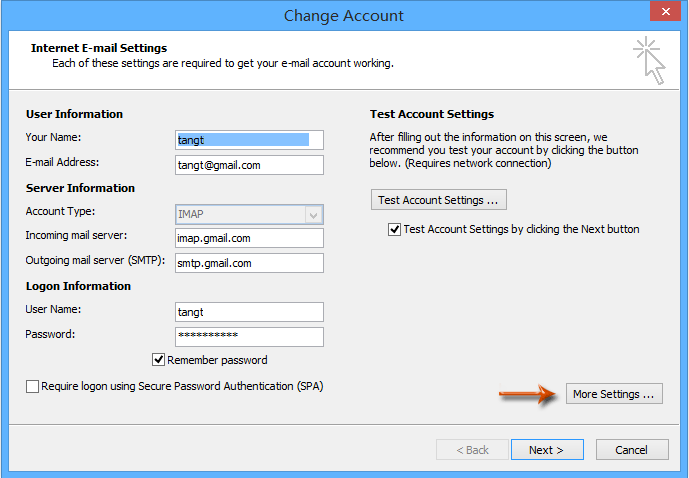
Task: Click the Internet E-mail Settings heading
Action: [99, 48]
